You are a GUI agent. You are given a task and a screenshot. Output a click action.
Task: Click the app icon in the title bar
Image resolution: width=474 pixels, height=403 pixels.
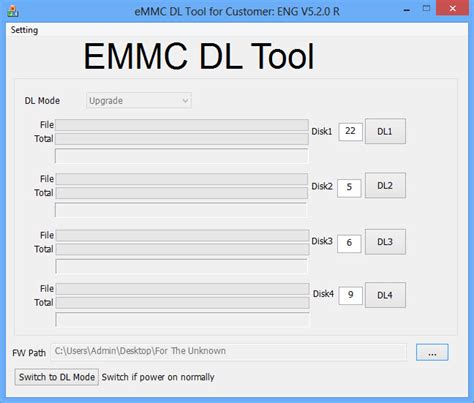(x=13, y=11)
